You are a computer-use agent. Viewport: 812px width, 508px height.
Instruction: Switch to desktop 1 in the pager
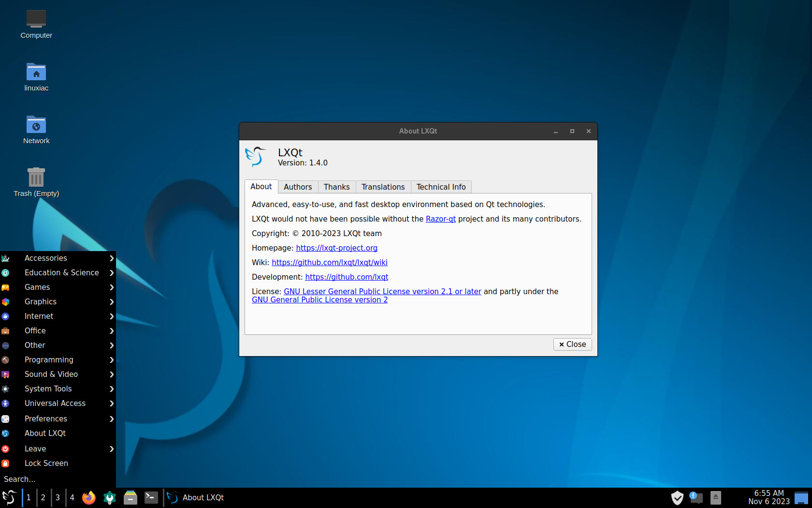[x=29, y=497]
